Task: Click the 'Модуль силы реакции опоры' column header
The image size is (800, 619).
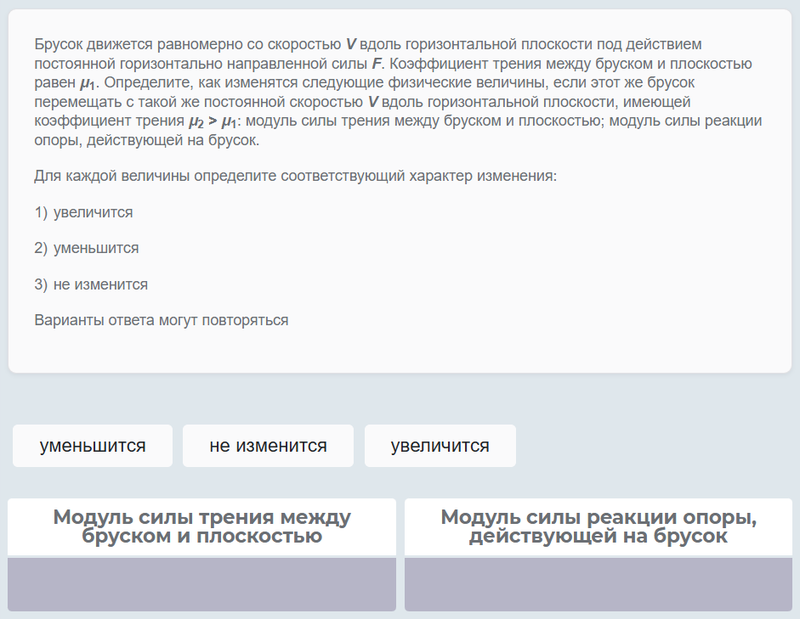Action: click(598, 527)
